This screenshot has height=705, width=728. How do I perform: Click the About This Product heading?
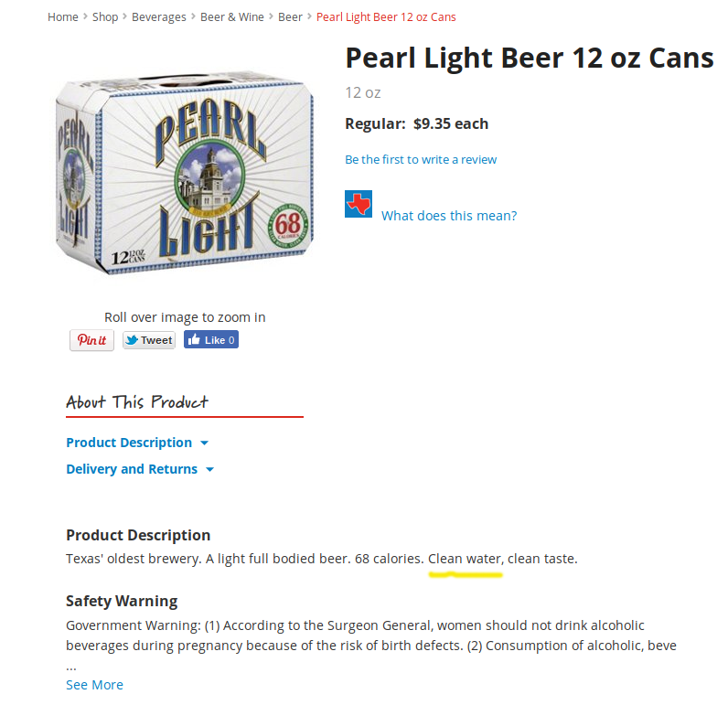coord(137,402)
